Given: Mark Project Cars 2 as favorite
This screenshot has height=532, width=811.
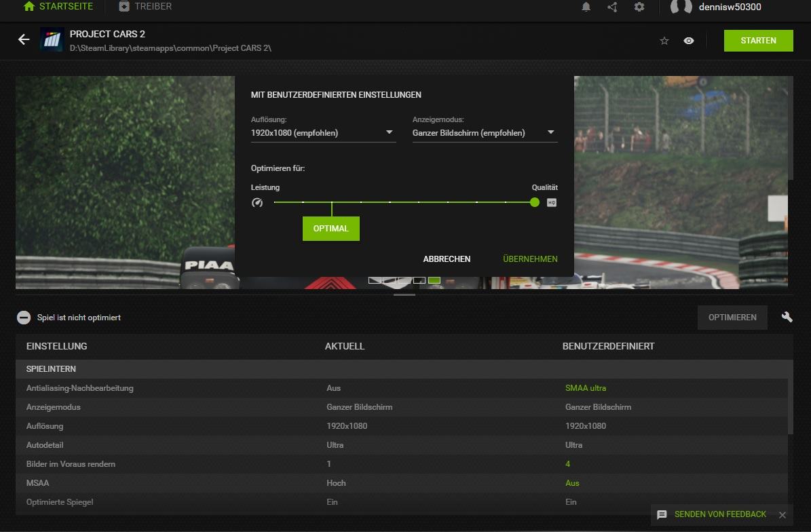Looking at the screenshot, I should click(664, 41).
